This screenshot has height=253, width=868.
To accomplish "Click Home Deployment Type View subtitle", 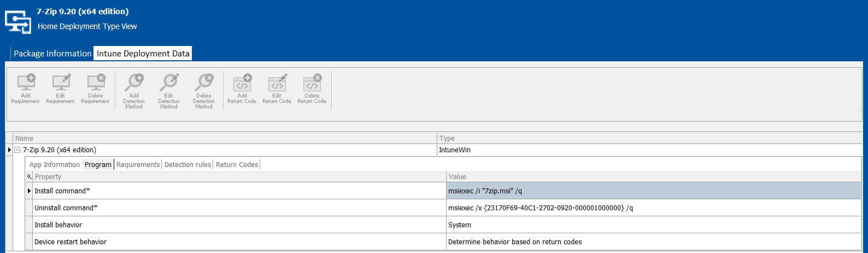I will pos(87,26).
